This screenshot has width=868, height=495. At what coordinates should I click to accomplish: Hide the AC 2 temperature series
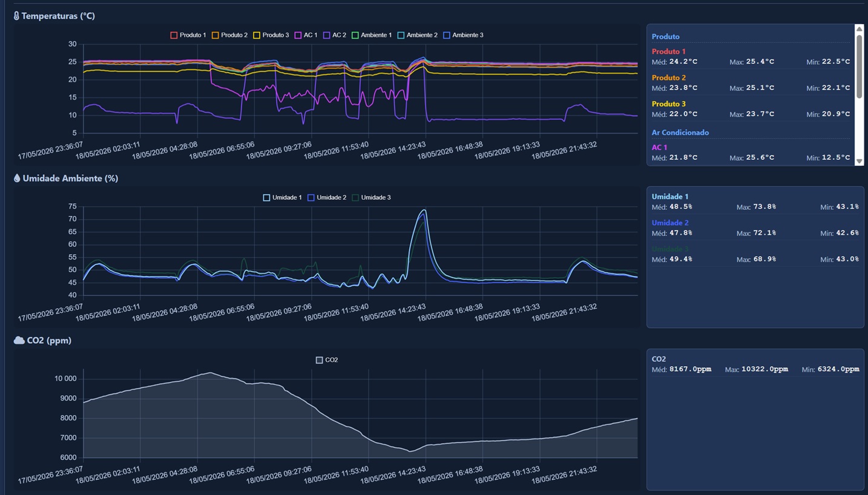335,35
